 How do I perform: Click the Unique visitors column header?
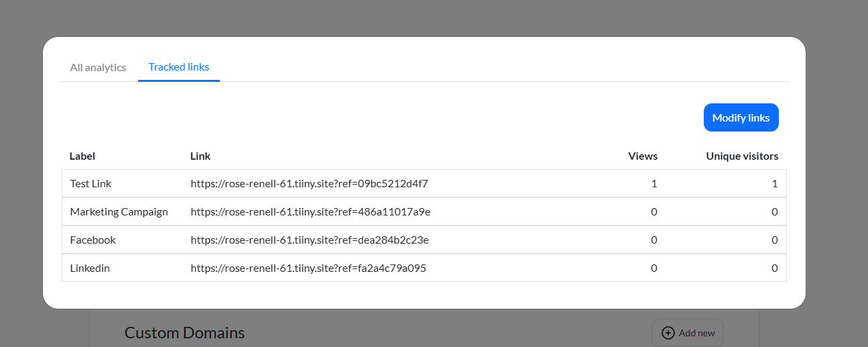tap(742, 156)
